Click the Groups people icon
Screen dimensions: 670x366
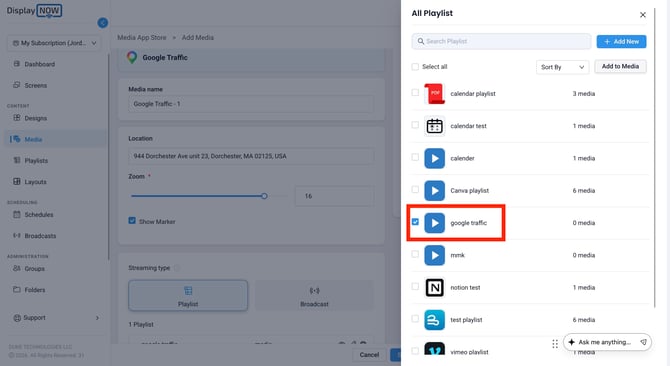[17, 269]
